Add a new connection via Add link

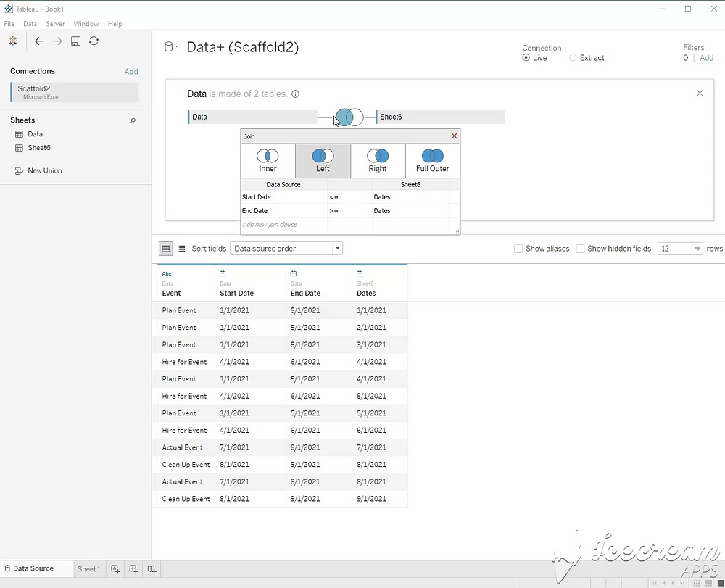pyautogui.click(x=131, y=71)
